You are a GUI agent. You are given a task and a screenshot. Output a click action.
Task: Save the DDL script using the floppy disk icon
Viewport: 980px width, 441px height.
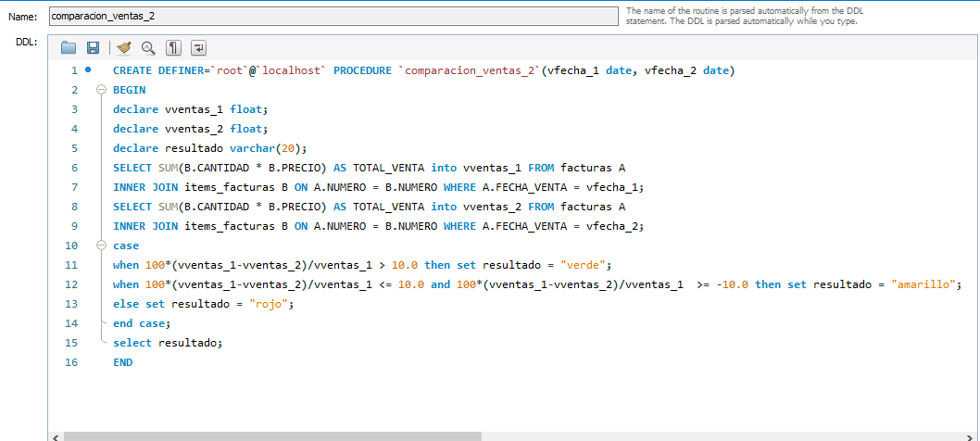pyautogui.click(x=94, y=47)
